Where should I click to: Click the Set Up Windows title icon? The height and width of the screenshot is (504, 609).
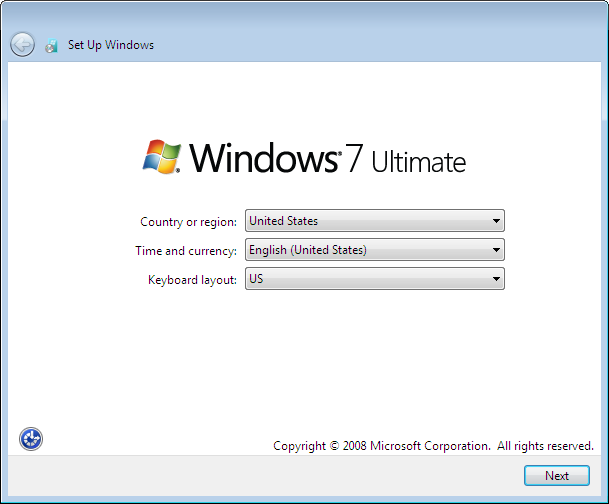coord(51,45)
